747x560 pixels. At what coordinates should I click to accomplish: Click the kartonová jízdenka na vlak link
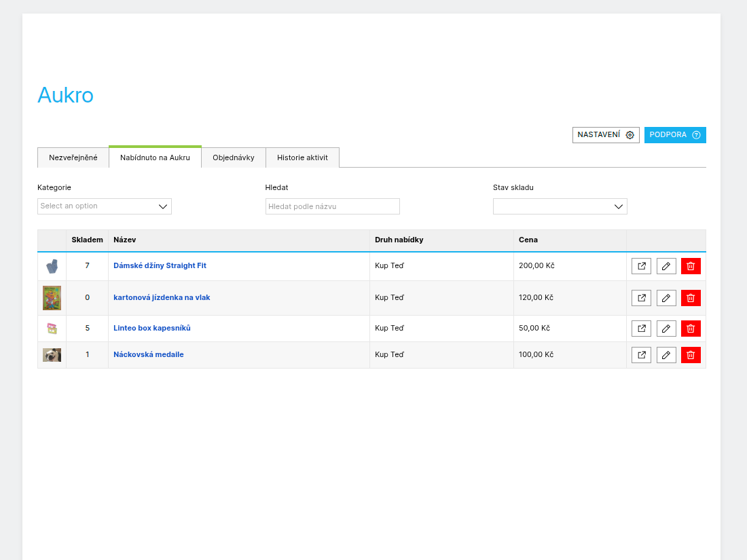(162, 297)
